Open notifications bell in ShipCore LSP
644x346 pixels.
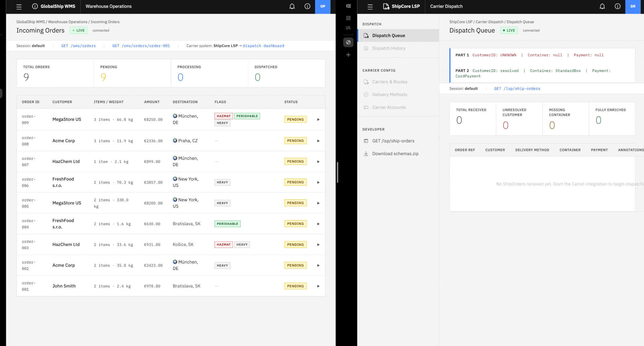pos(602,6)
